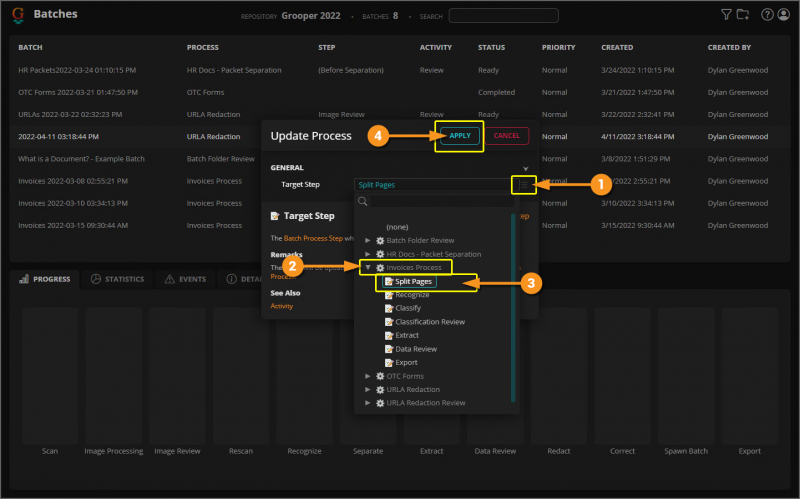The image size is (800, 499).
Task: Select the Data Review step
Action: 416,349
